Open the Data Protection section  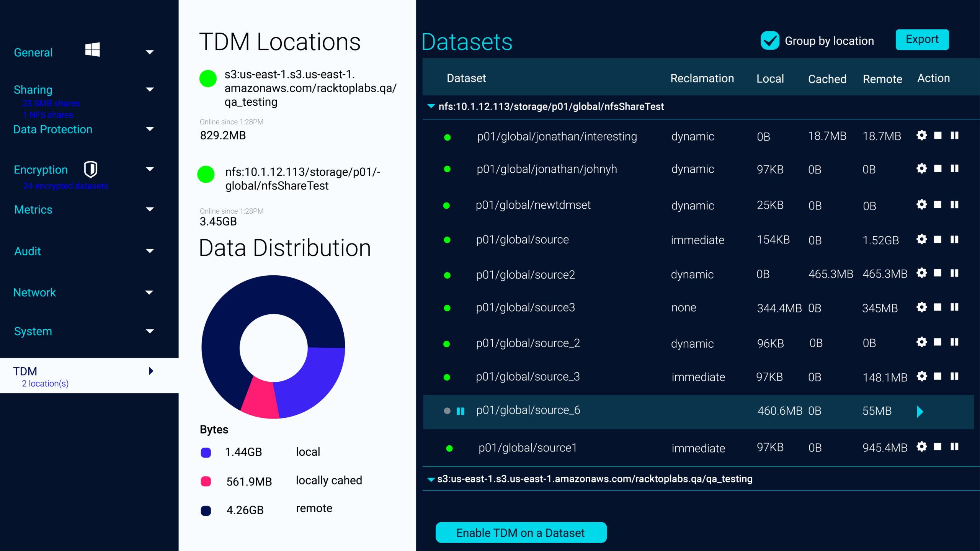click(53, 129)
